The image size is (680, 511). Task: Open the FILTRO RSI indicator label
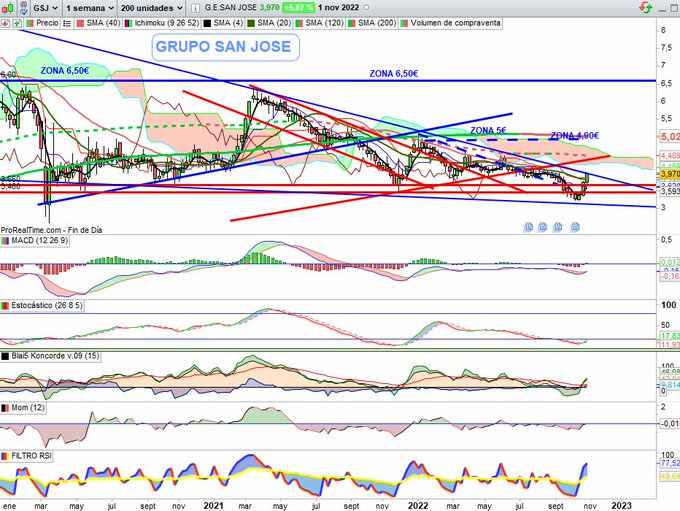point(26,456)
